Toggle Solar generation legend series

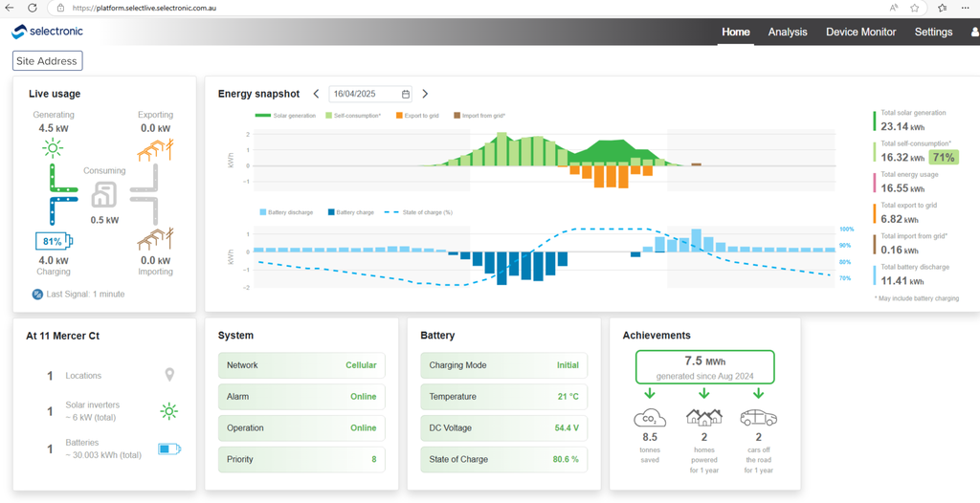(x=285, y=116)
